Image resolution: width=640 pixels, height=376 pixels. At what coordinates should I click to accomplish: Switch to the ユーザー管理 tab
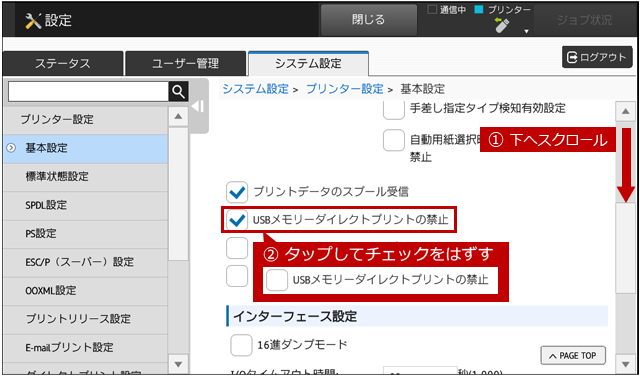(185, 64)
